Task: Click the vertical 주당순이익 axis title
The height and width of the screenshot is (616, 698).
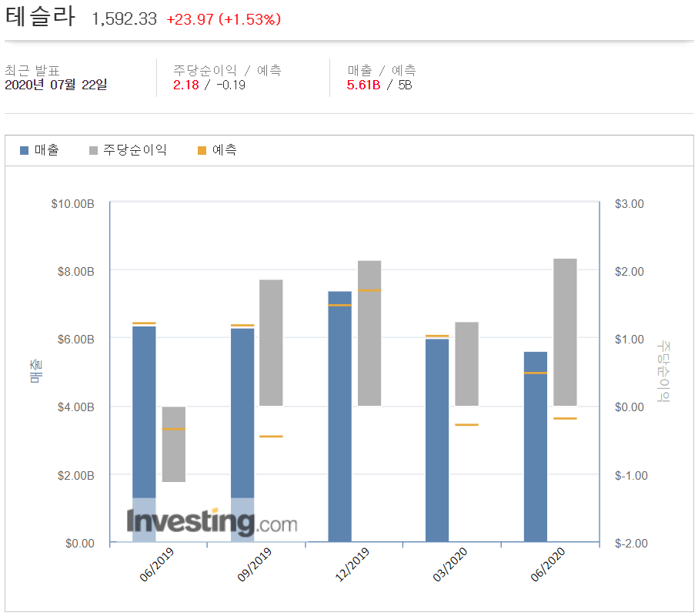Action: [x=663, y=371]
